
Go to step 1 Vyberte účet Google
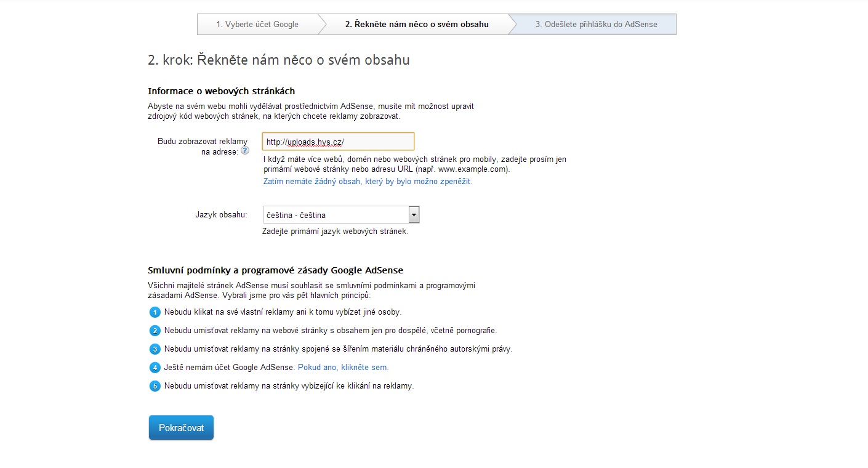click(x=257, y=25)
